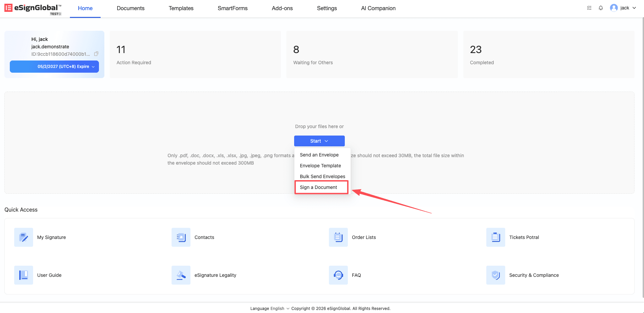Choose Send an Envelope

323,155
